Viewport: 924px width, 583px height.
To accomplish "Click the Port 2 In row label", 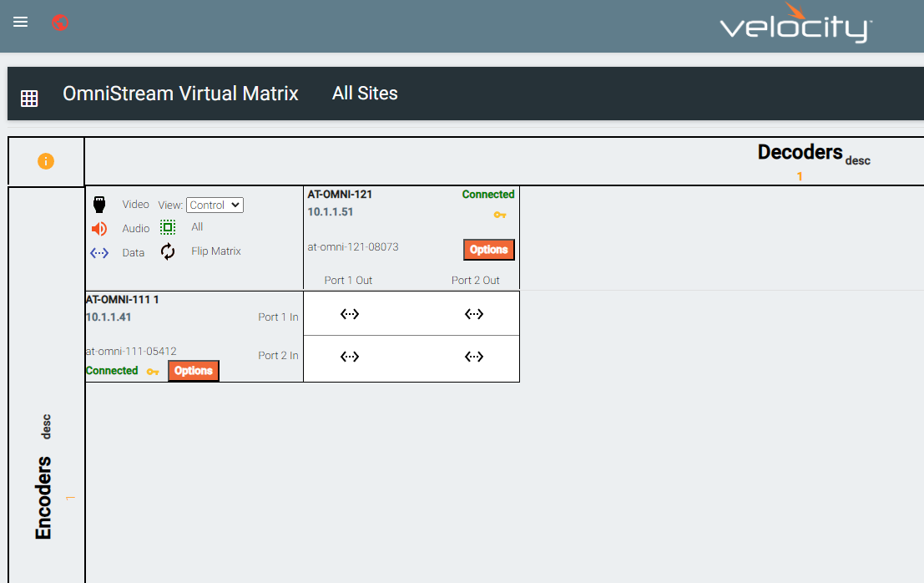I will point(278,355).
